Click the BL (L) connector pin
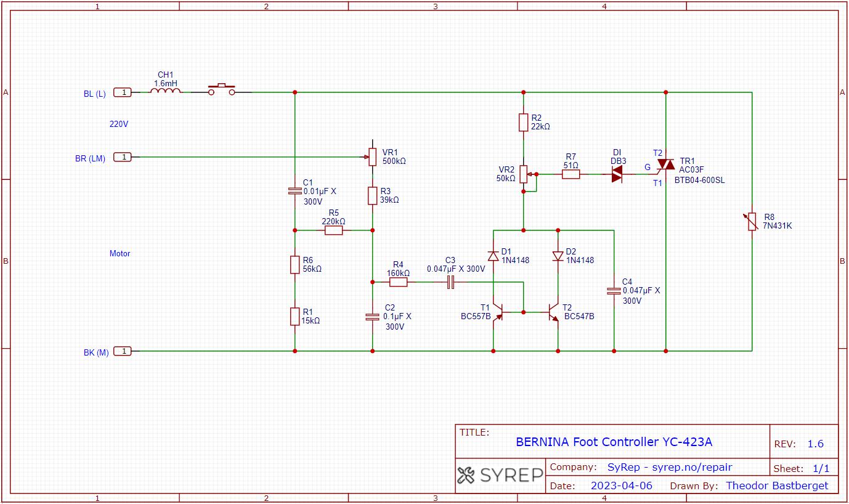This screenshot has height=504, width=849. pos(123,92)
